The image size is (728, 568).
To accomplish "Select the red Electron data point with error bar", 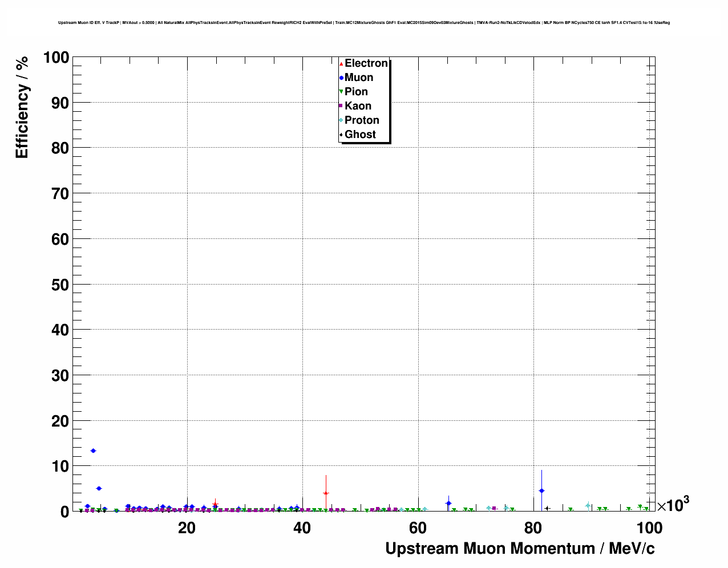I will click(326, 493).
